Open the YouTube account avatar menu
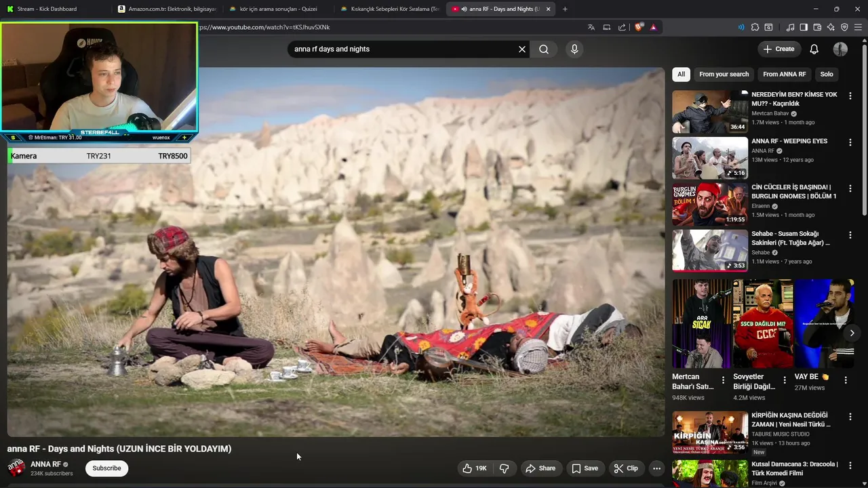The width and height of the screenshot is (868, 488). (x=840, y=49)
